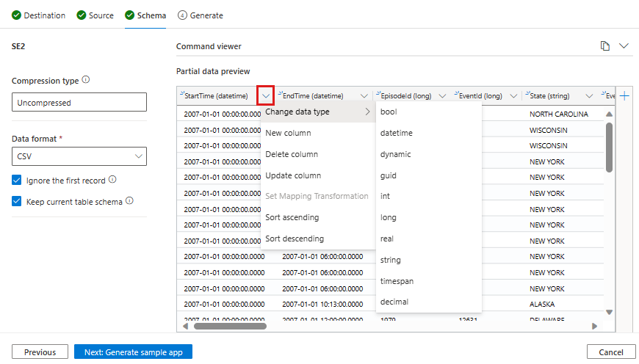Click the Compression type Uncompressed field
The image size is (639, 364).
[x=79, y=103]
